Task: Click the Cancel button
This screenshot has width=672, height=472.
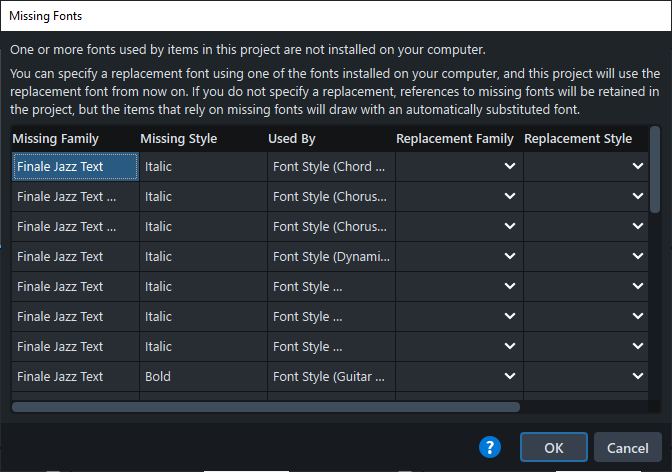Action: pos(627,447)
